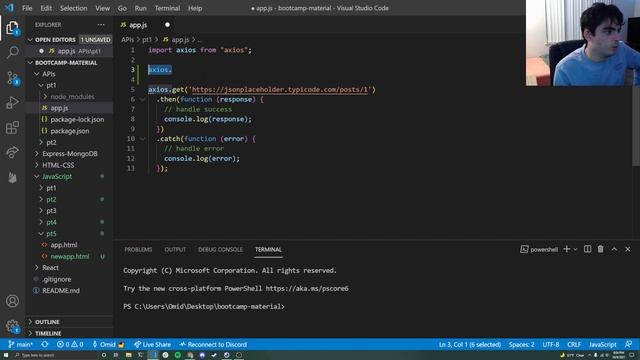Image resolution: width=640 pixels, height=360 pixels.
Task: Change file encoding UTF-8
Action: pos(551,344)
